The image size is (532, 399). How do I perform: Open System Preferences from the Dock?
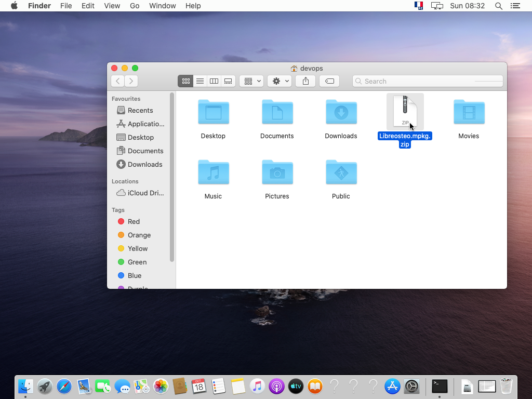point(411,387)
